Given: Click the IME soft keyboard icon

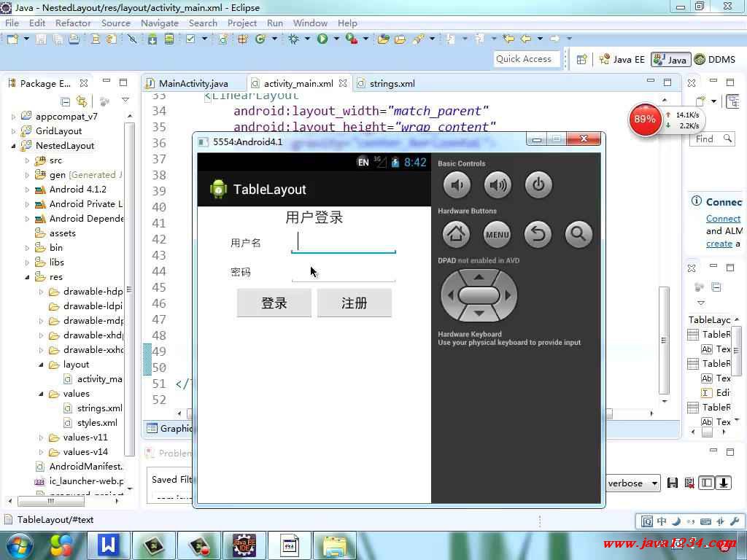Looking at the screenshot, I should pos(705,521).
